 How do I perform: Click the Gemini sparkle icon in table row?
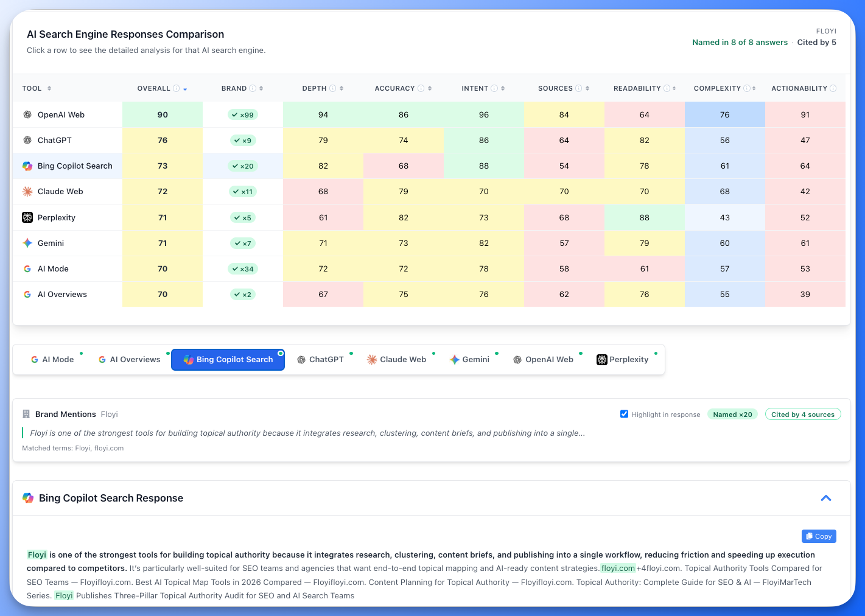[27, 243]
